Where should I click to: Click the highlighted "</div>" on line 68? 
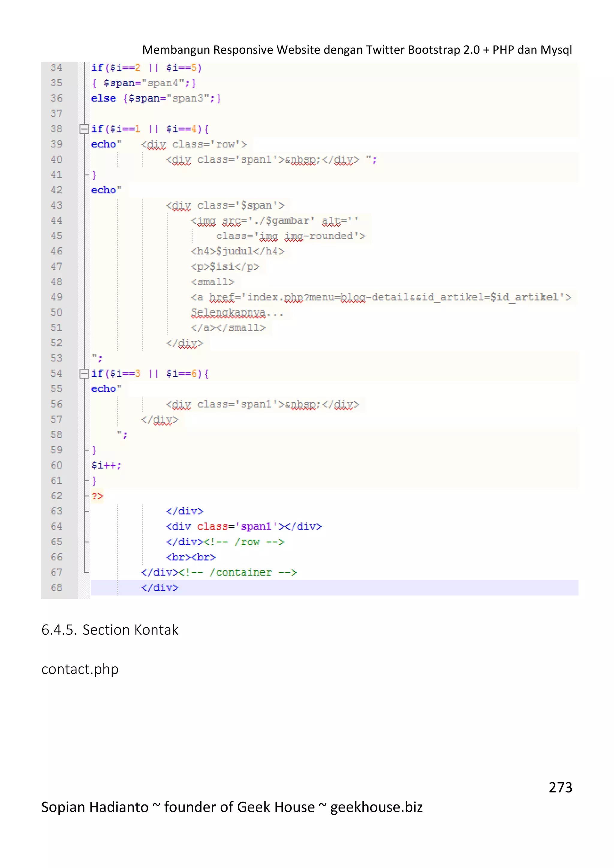click(159, 587)
